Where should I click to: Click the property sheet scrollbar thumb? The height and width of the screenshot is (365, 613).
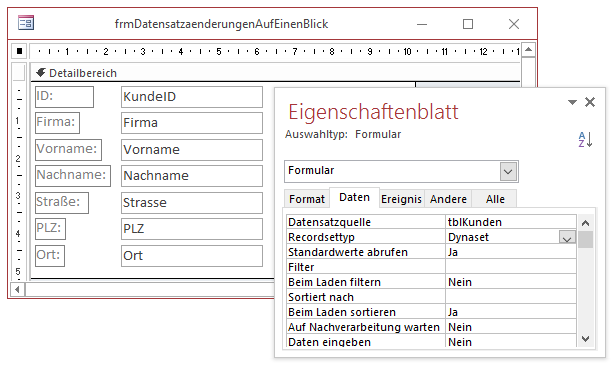click(585, 240)
